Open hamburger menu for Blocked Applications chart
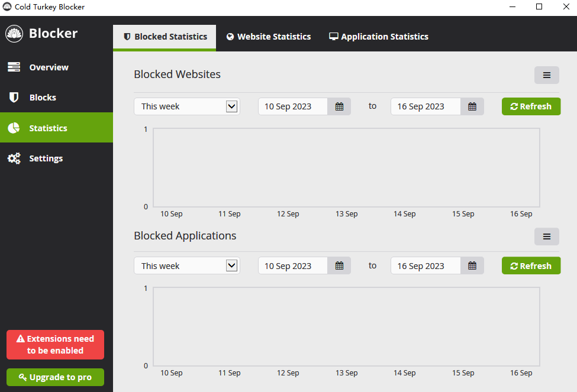The height and width of the screenshot is (392, 577). (546, 237)
